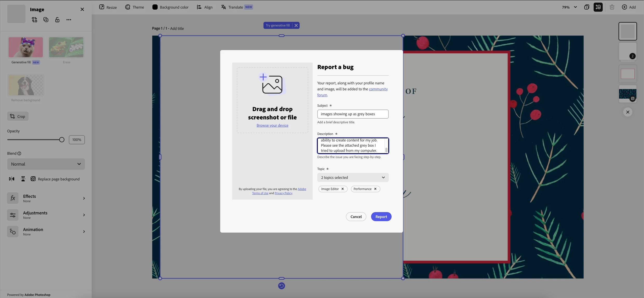Click the Blend info icon
The image size is (644, 298).
pyautogui.click(x=19, y=153)
